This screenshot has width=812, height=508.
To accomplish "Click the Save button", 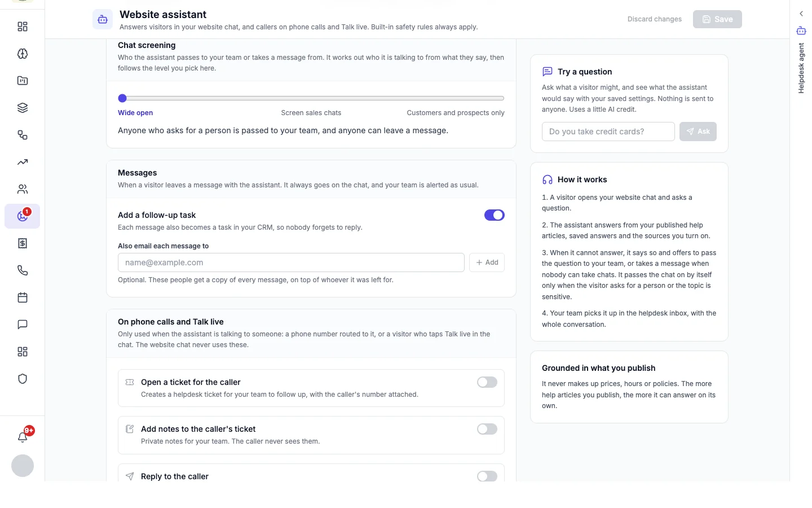I will coord(717,19).
